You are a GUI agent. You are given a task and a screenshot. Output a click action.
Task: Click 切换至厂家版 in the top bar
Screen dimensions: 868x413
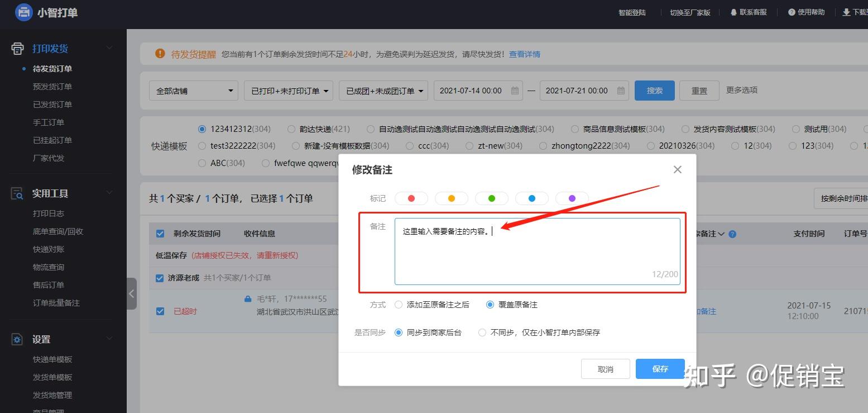point(690,12)
